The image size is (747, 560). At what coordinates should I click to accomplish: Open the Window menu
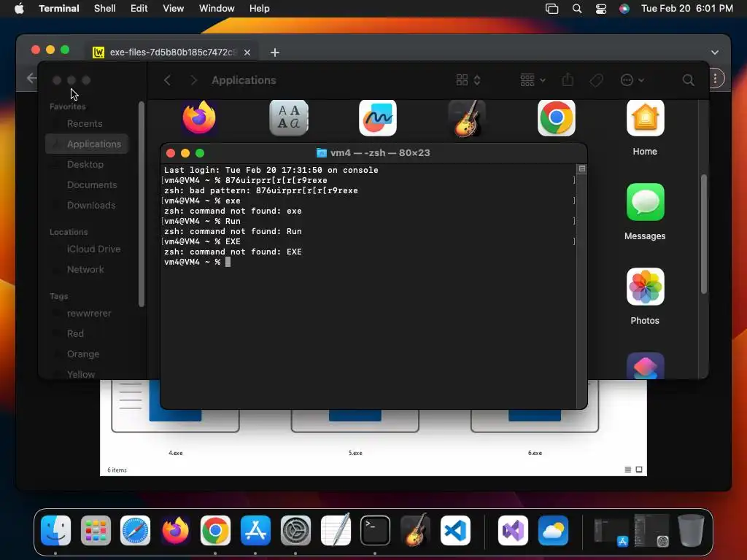click(216, 9)
